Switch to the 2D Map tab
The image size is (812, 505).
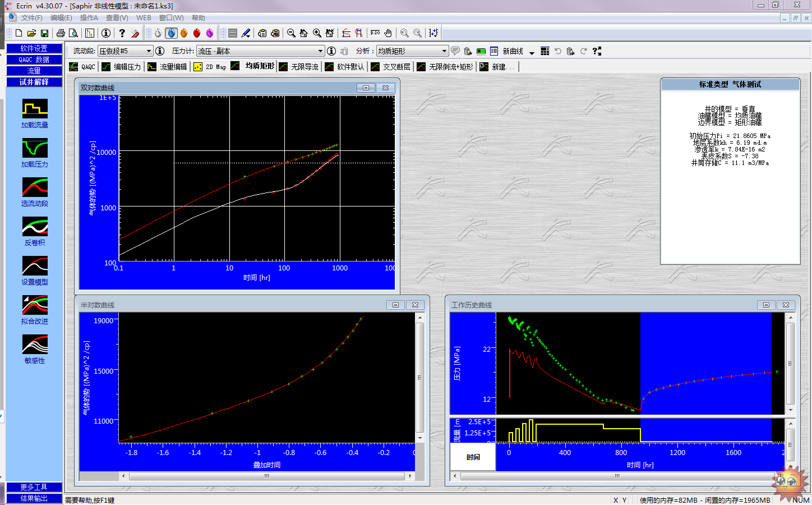click(210, 67)
